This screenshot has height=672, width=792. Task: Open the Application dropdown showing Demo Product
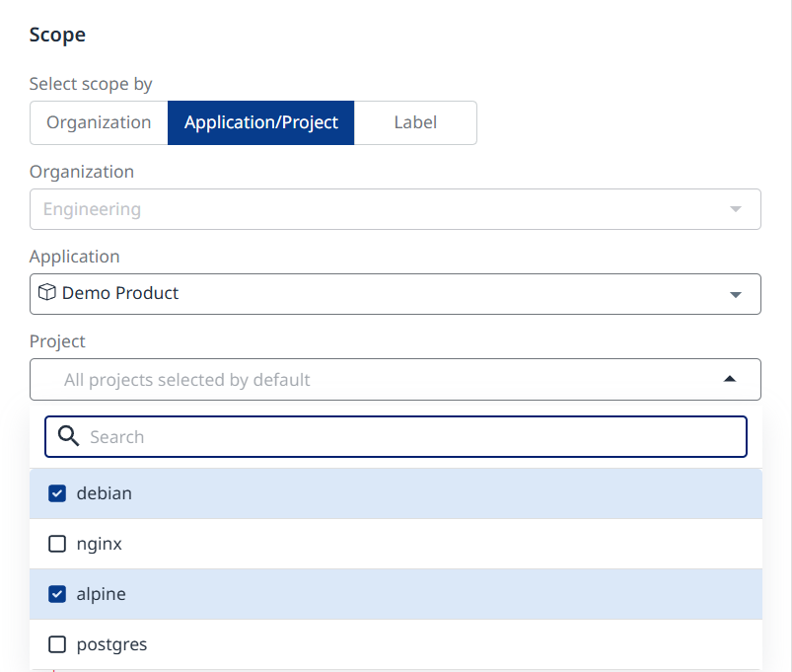tap(395, 294)
